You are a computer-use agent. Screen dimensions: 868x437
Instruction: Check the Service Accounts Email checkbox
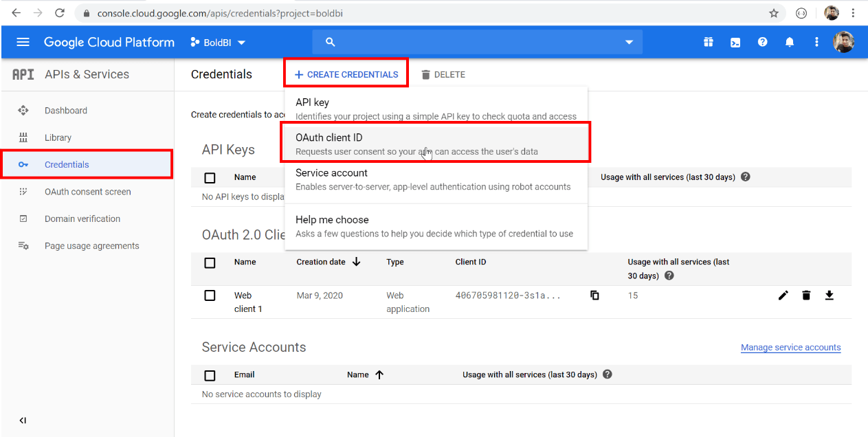pyautogui.click(x=210, y=374)
